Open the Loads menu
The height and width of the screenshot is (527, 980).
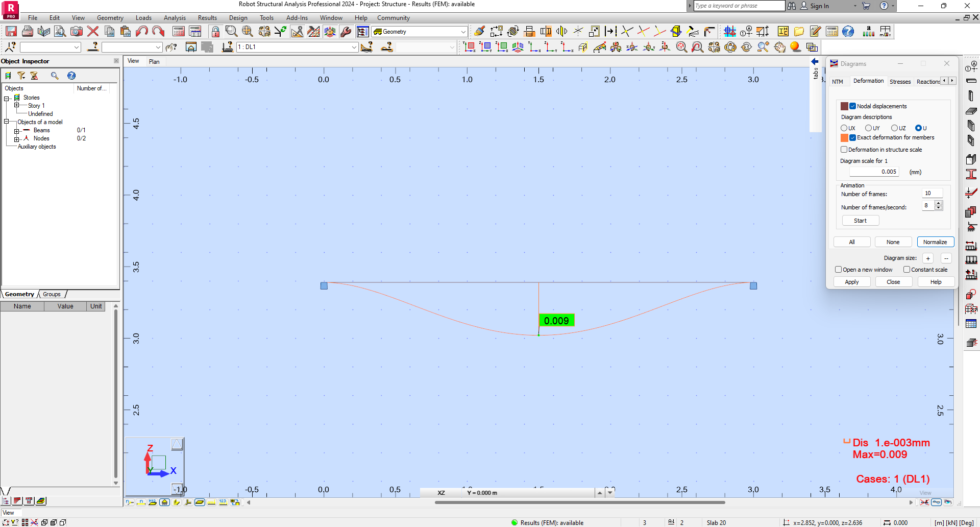(x=143, y=17)
